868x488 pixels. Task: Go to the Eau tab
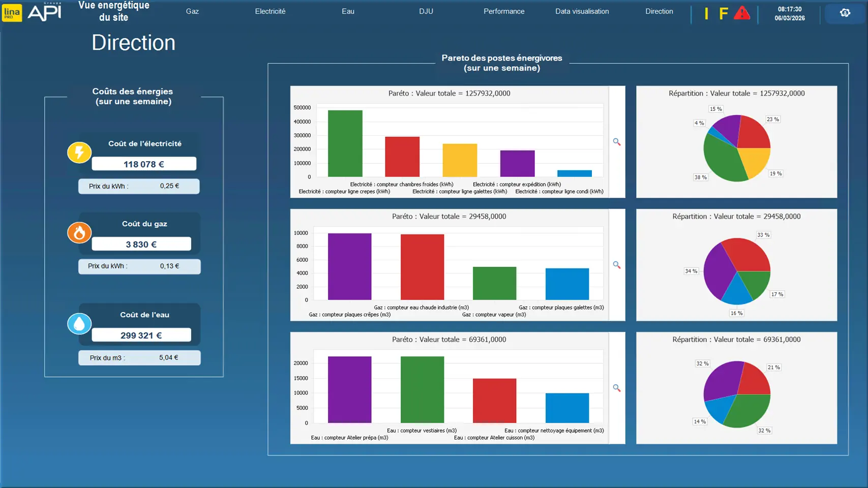coord(348,11)
